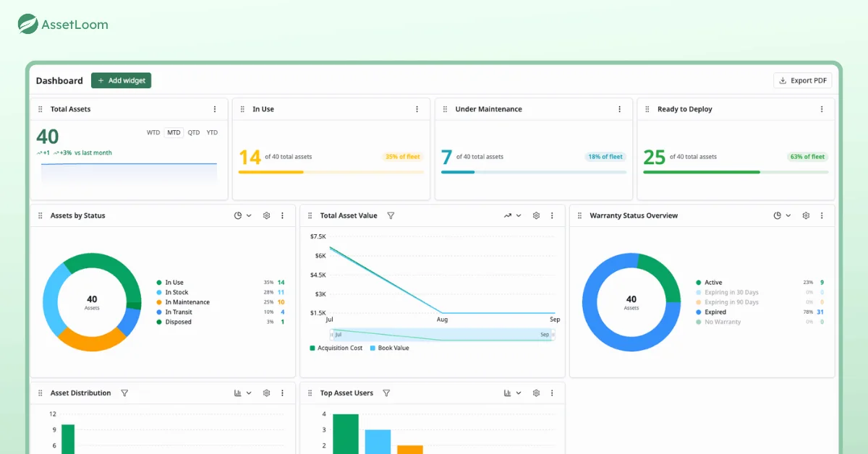
Task: Open Asset Distribution chart type dropdown
Action: [x=243, y=393]
